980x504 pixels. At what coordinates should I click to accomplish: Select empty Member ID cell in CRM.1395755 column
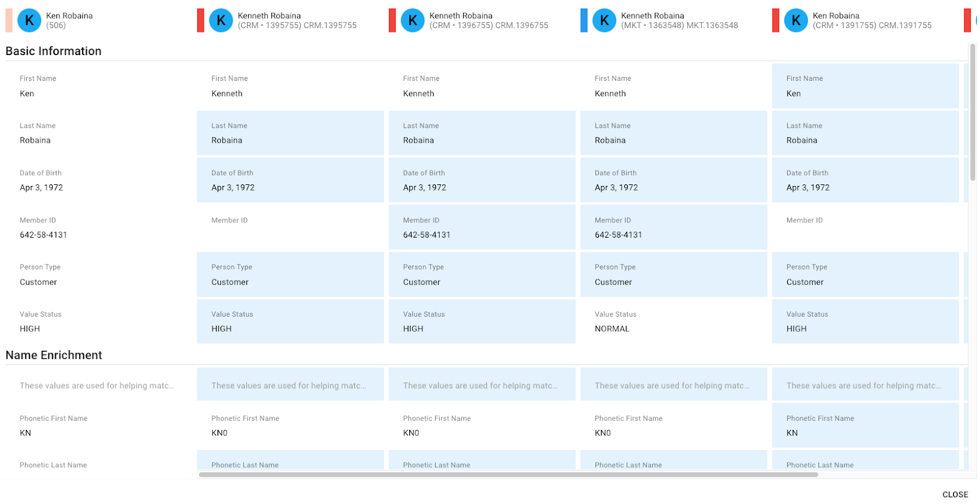coord(290,227)
